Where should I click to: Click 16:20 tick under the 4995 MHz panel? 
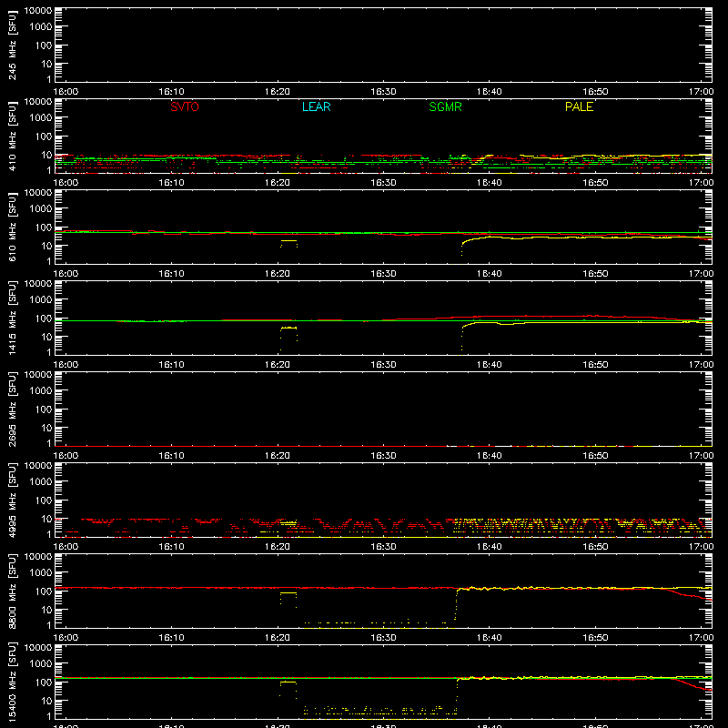(278, 547)
